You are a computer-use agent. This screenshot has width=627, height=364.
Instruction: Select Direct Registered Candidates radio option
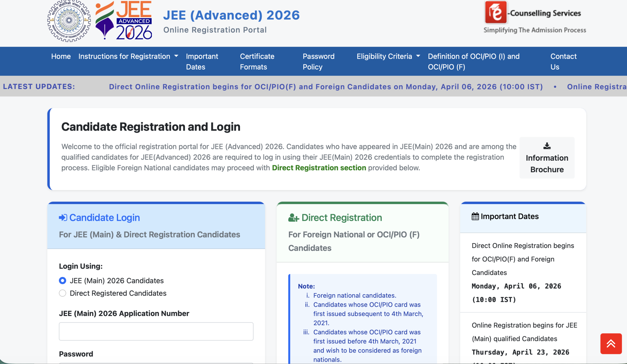click(x=62, y=293)
